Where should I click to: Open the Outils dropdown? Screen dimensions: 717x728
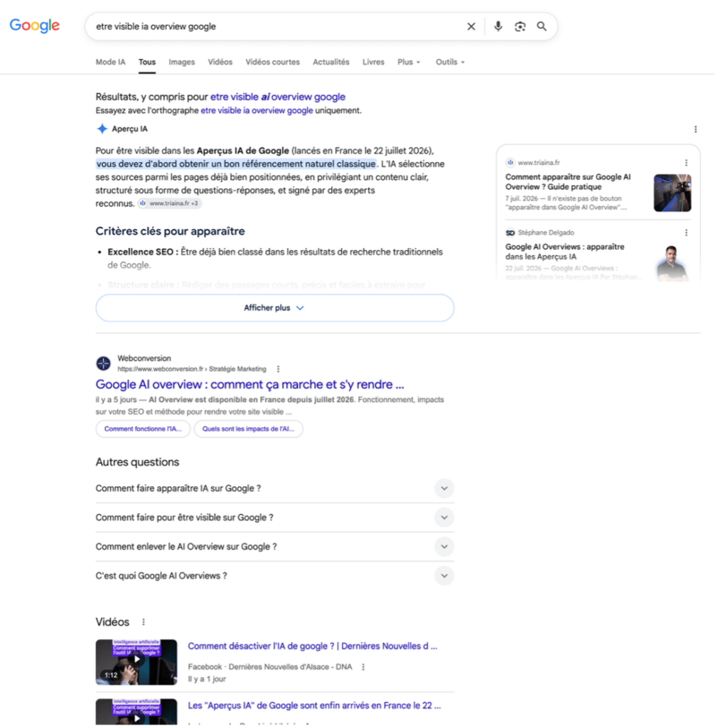pos(451,62)
